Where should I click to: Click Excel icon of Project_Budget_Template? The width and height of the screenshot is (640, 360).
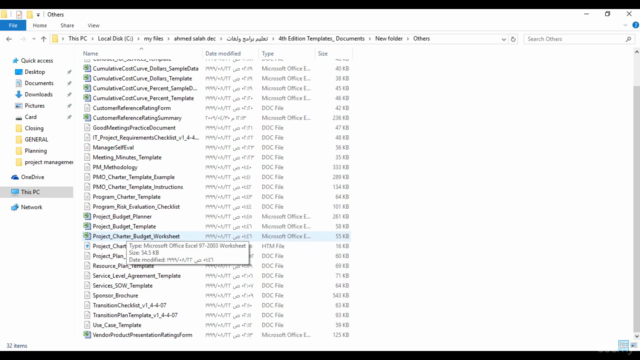[87, 226]
